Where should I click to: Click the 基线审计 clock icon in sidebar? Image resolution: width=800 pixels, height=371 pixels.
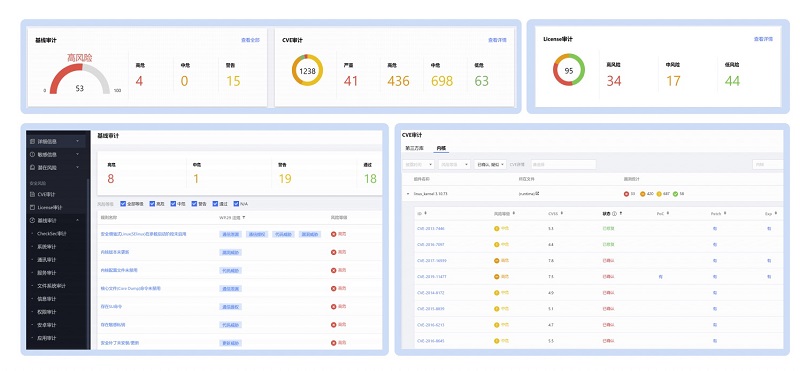click(x=33, y=220)
